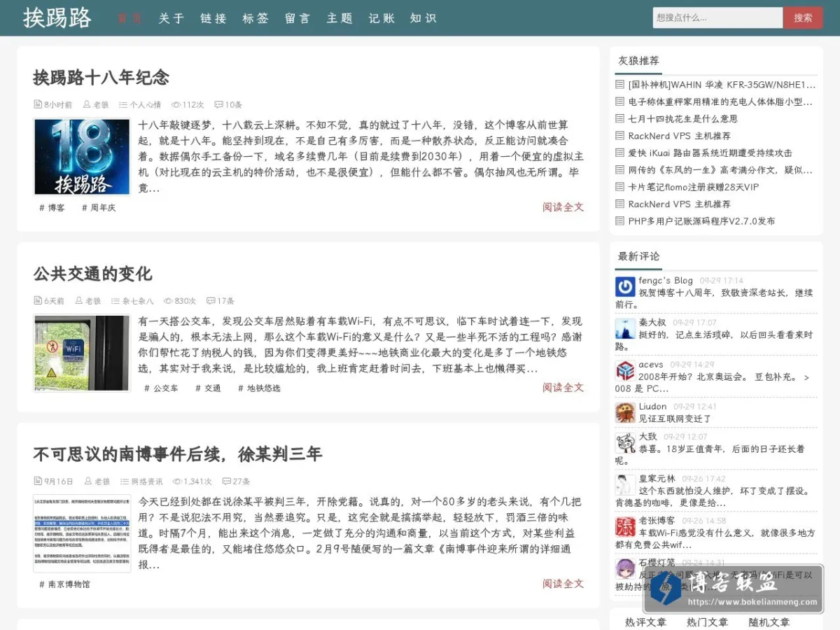Click the 挨踢路 site logo title
This screenshot has width=840, height=630.
click(x=57, y=18)
